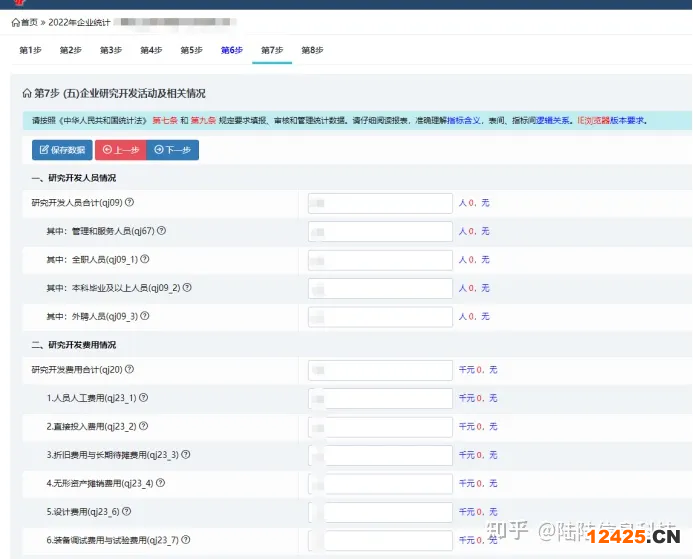
Task: Click help icon beside 管理和服务人员(qj67)
Action: click(x=161, y=231)
